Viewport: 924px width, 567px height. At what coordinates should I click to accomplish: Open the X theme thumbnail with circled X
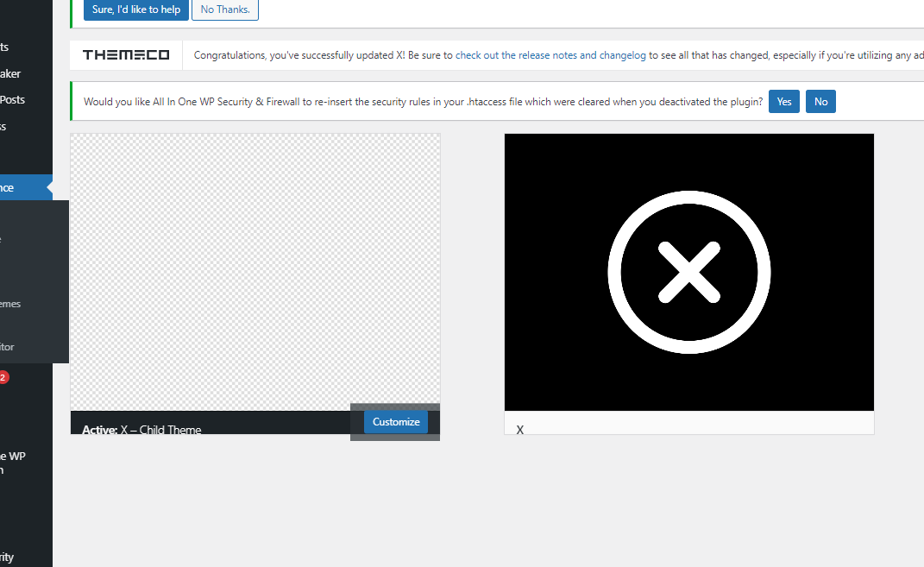coord(688,272)
